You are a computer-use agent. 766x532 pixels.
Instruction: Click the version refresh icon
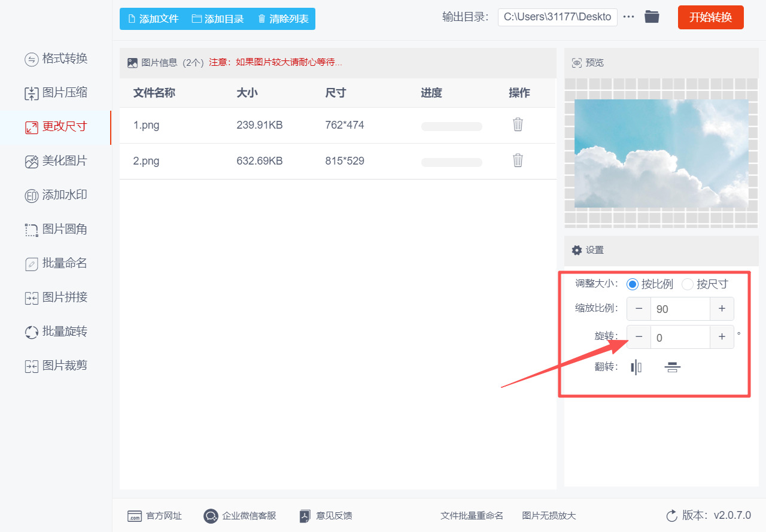(671, 516)
